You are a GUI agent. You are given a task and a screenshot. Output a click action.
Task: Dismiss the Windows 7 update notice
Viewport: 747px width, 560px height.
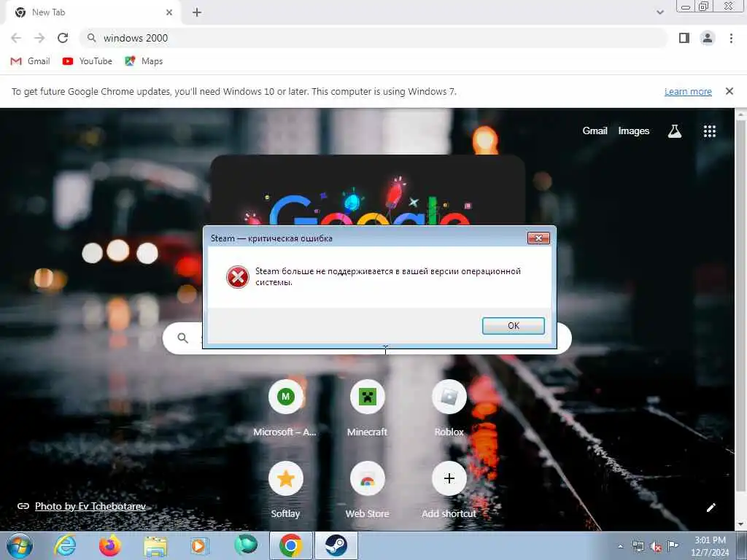[x=729, y=91]
